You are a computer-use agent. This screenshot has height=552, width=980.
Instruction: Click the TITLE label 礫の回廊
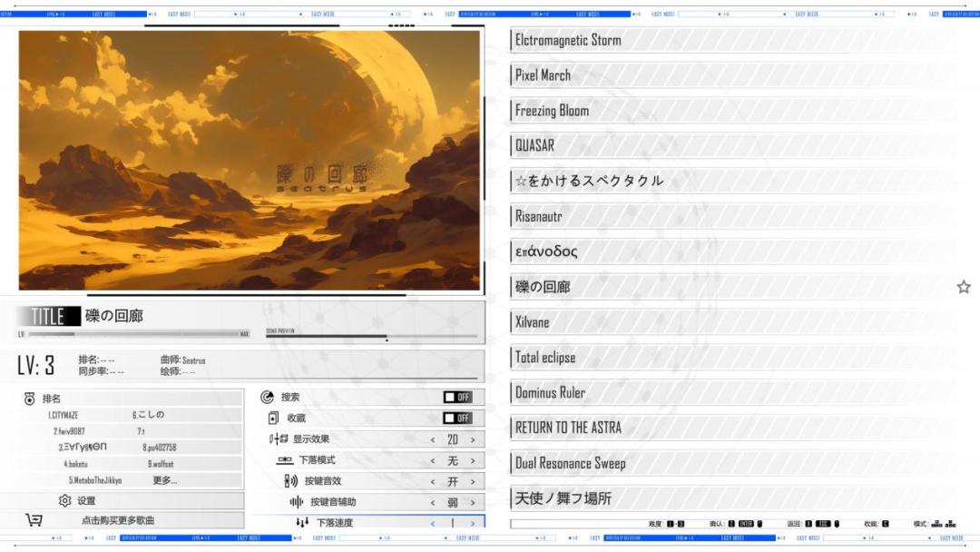[x=114, y=316]
